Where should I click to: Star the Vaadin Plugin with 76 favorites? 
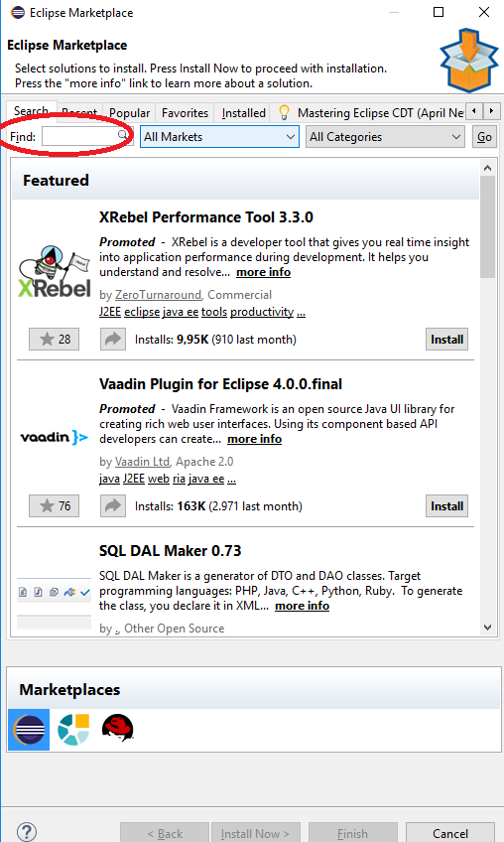click(55, 505)
